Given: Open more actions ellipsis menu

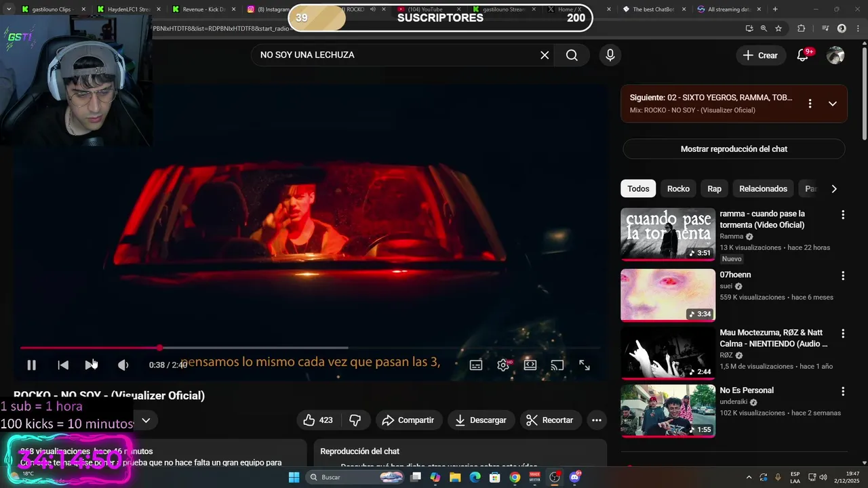Looking at the screenshot, I should pyautogui.click(x=597, y=420).
